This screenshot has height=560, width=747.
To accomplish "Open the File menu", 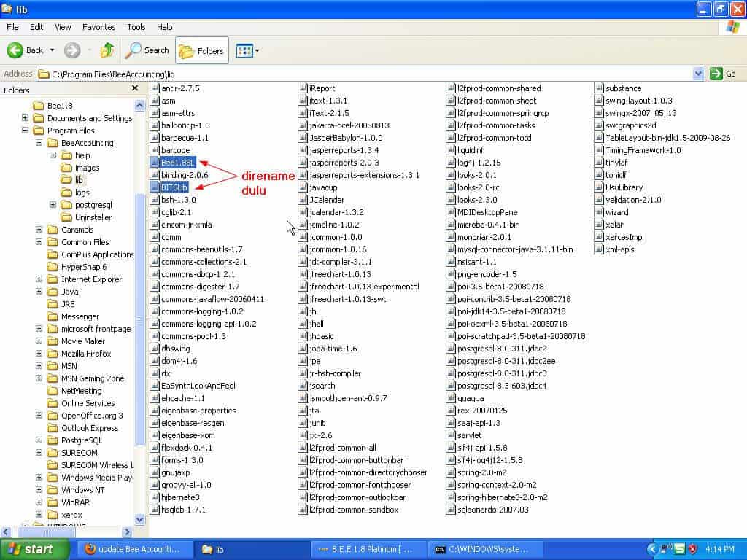I will 13,27.
